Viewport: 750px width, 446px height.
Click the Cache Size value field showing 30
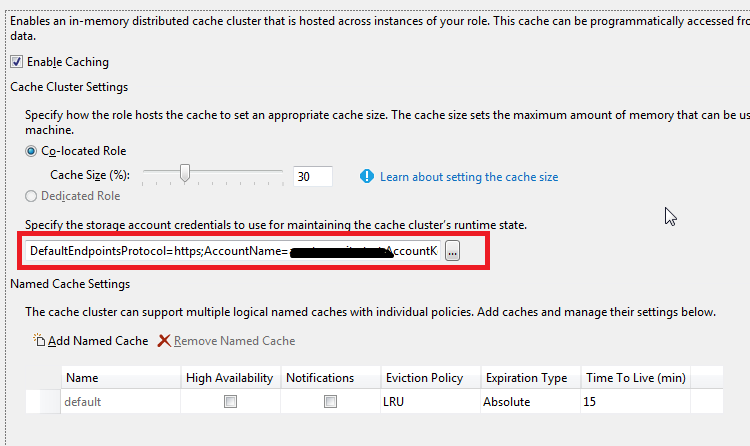point(312,177)
